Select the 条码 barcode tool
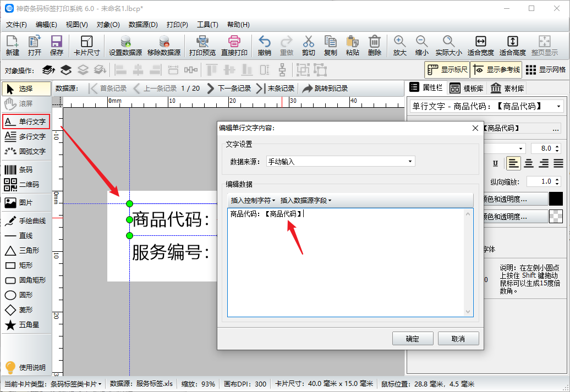Image resolution: width=570 pixels, height=392 pixels. (25, 170)
